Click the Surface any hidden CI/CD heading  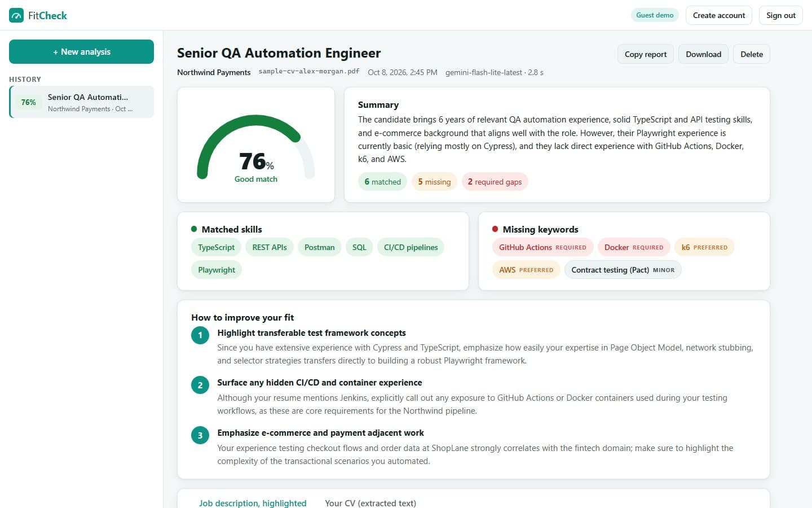[x=320, y=383]
